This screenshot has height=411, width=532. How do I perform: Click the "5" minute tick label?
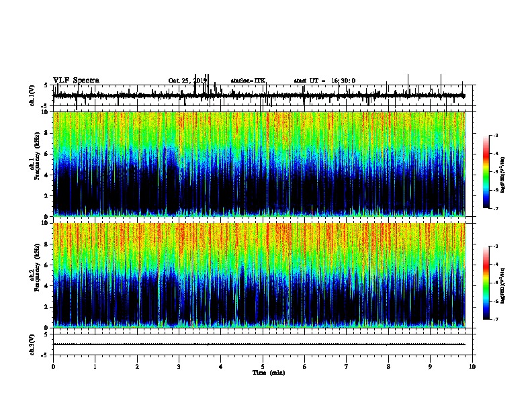[x=263, y=367]
